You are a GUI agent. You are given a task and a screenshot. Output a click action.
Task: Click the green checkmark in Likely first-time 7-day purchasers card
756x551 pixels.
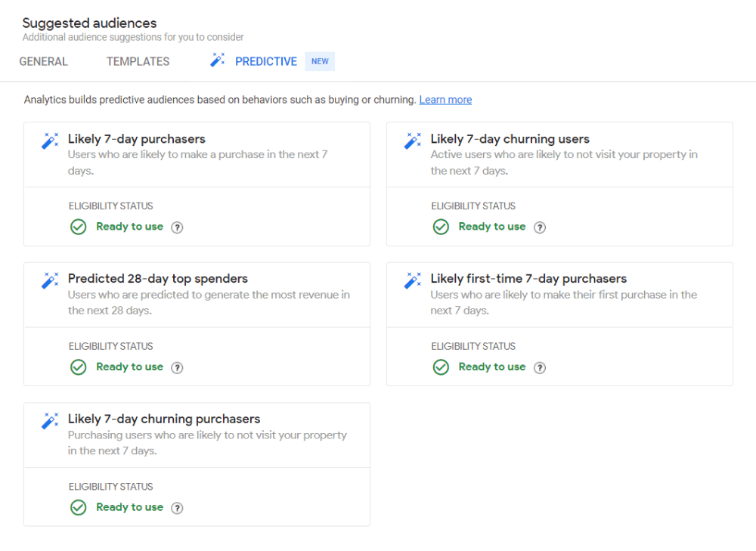pos(441,367)
